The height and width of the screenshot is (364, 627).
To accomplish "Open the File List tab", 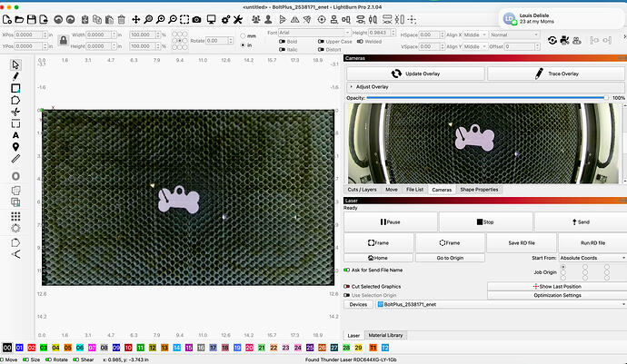I will tap(414, 190).
